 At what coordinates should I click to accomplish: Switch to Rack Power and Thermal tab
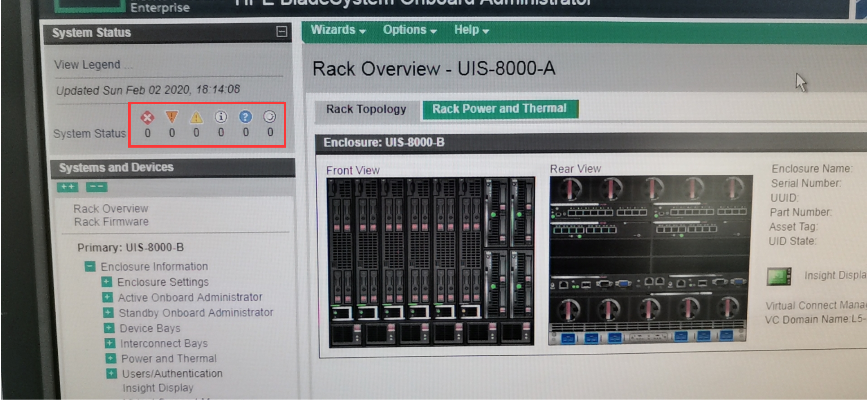[500, 109]
